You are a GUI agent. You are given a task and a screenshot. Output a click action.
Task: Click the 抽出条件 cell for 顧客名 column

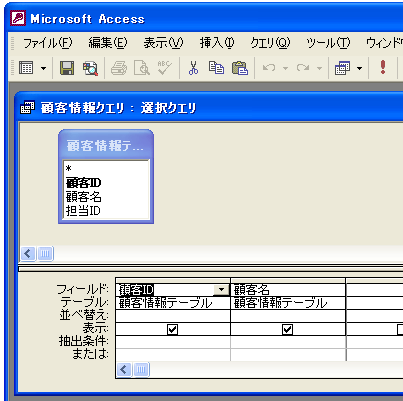[288, 342]
